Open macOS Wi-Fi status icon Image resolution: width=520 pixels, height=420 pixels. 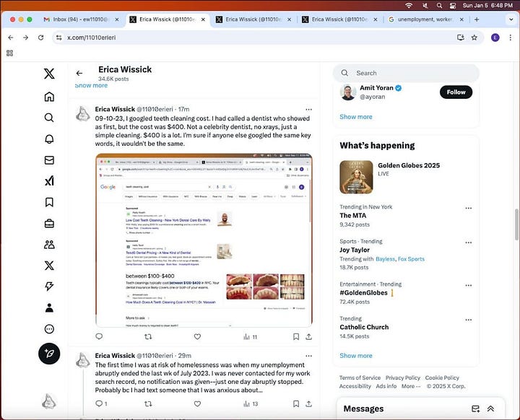[409, 5]
